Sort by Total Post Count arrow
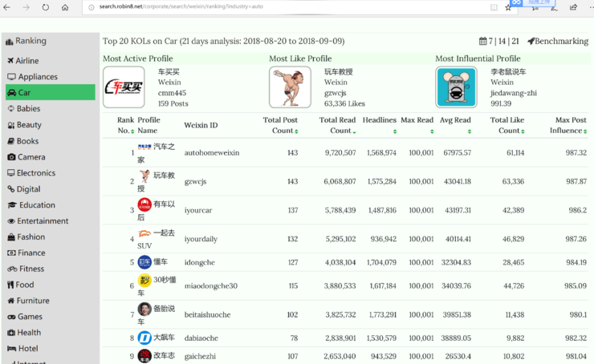 296,131
